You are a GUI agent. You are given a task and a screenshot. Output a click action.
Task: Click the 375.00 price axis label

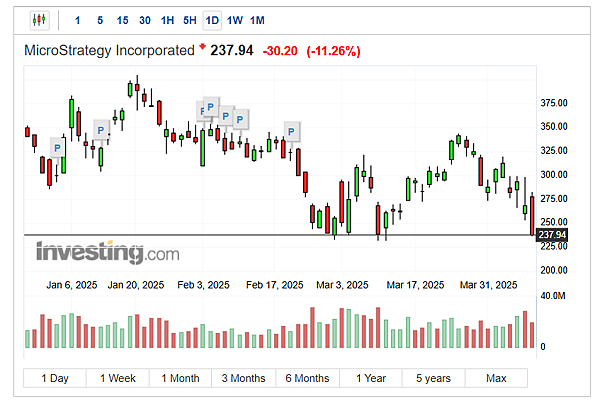click(x=554, y=103)
